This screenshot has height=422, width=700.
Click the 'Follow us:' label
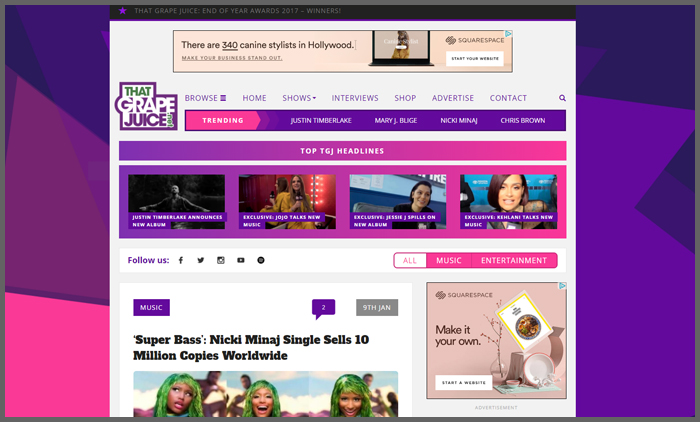click(148, 260)
